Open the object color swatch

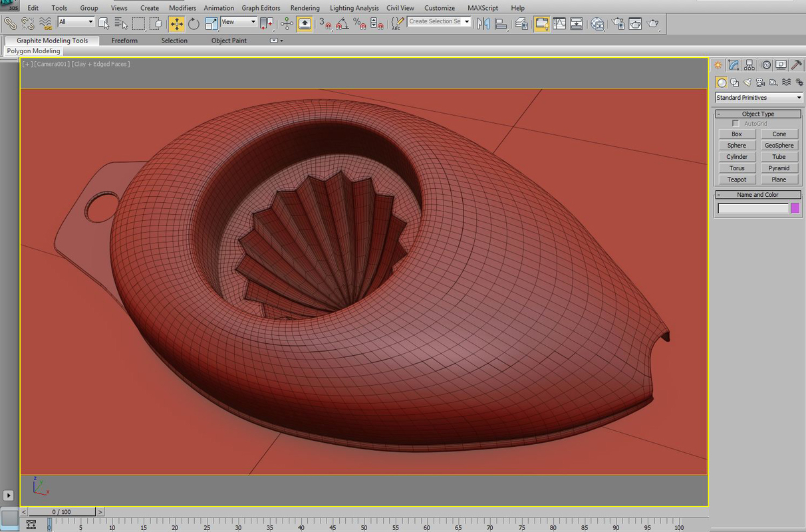coord(795,207)
